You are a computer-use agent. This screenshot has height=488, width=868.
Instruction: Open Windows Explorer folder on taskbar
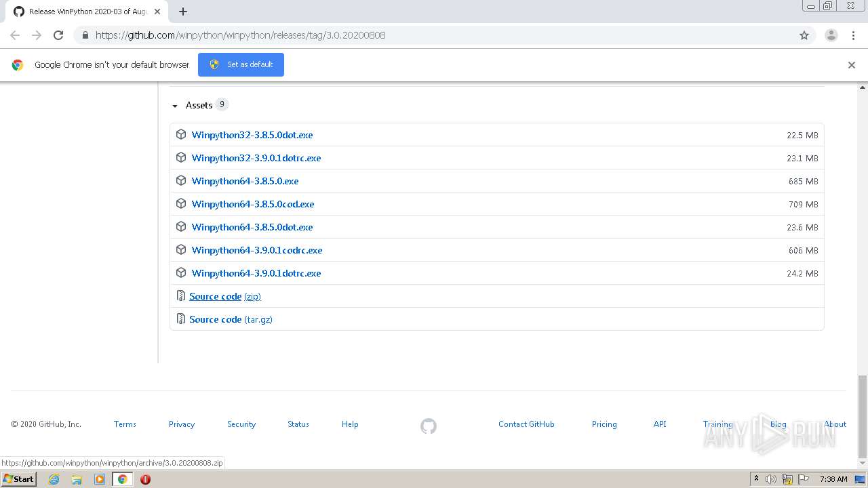[x=77, y=479]
